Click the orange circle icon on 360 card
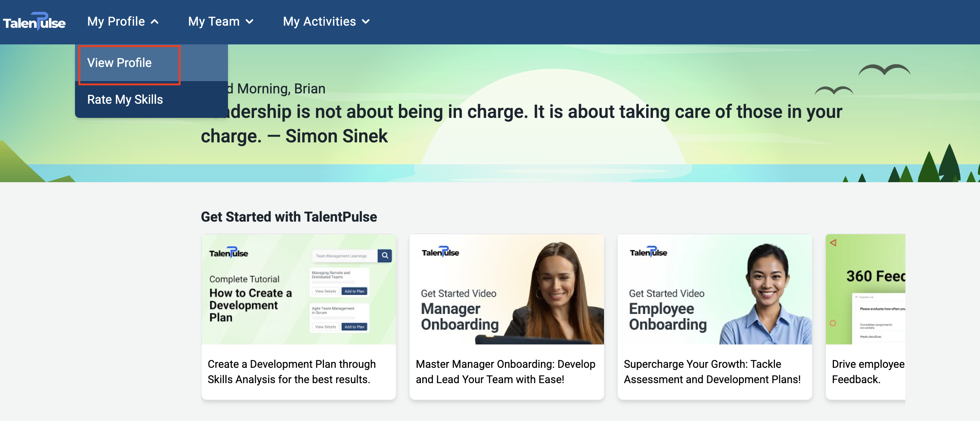980x421 pixels. [833, 323]
